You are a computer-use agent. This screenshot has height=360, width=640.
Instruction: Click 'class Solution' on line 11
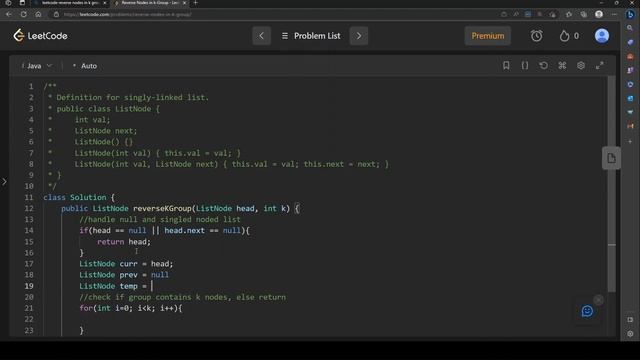point(75,197)
